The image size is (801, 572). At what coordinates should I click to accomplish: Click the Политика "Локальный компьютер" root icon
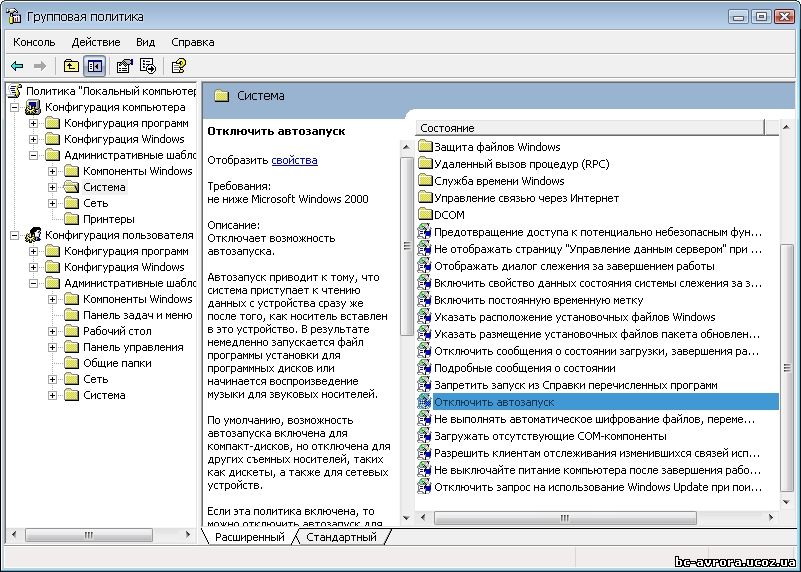pos(15,91)
